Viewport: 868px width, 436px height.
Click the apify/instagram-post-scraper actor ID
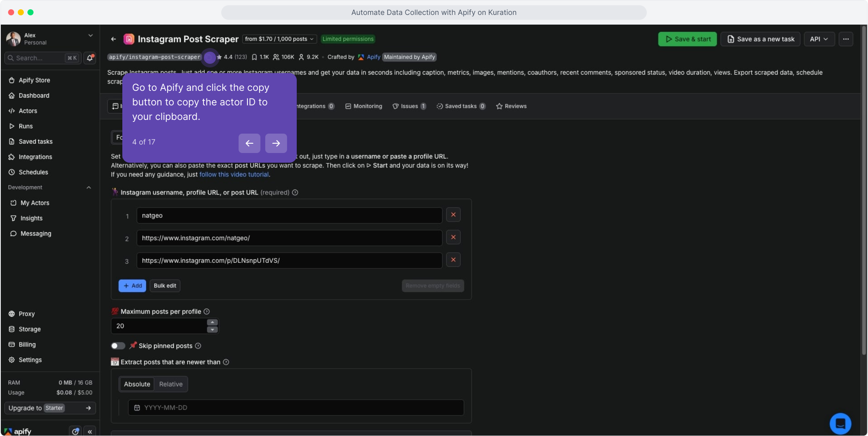[x=155, y=57]
